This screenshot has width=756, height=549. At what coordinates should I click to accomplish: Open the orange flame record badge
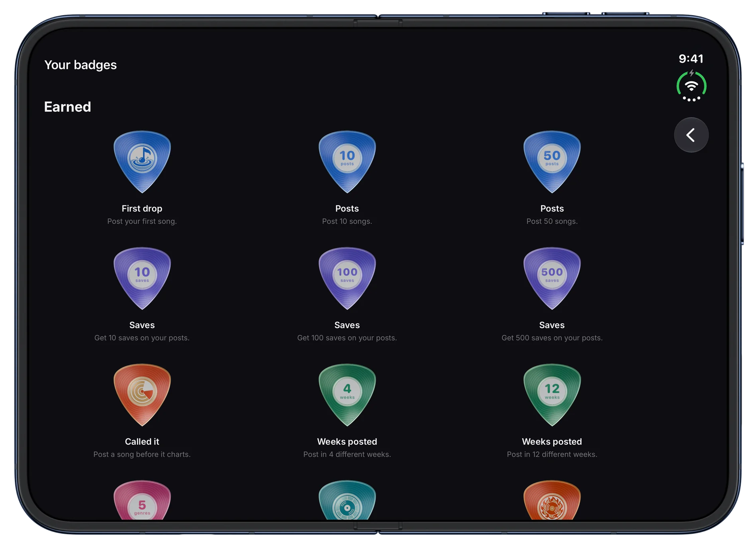[x=552, y=500]
